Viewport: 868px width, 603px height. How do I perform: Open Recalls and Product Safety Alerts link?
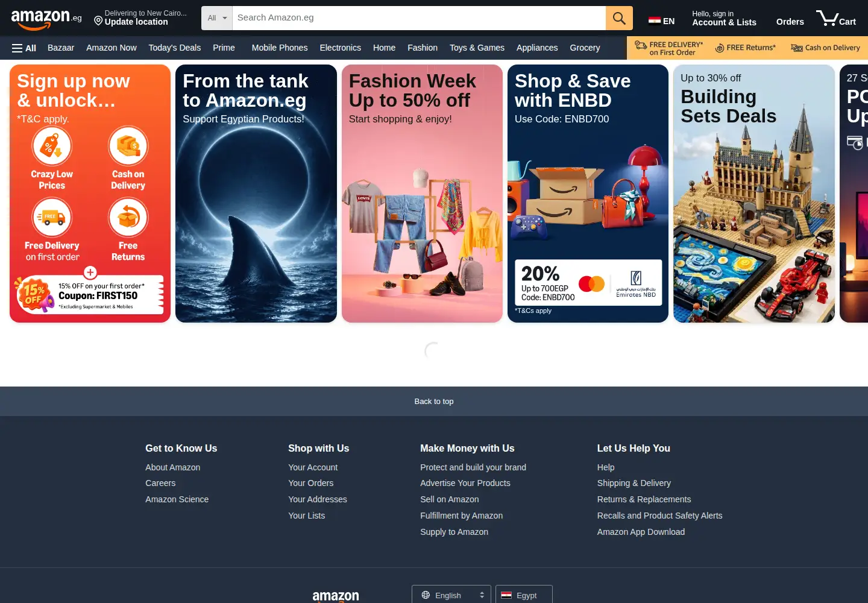click(x=659, y=516)
